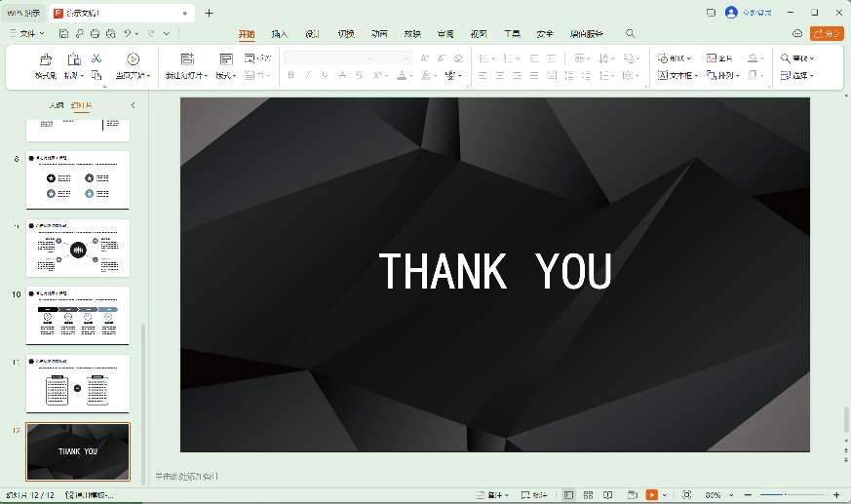
Task: Open the File menu dropdown
Action: point(27,34)
